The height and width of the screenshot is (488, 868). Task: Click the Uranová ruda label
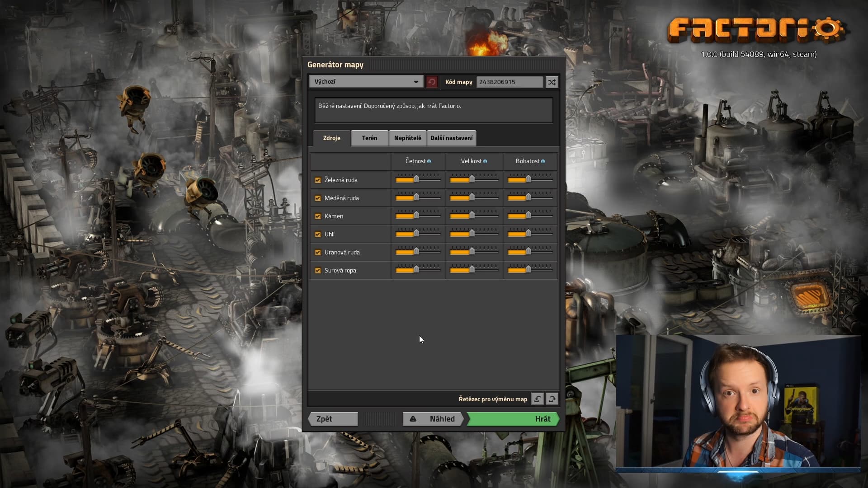(342, 252)
